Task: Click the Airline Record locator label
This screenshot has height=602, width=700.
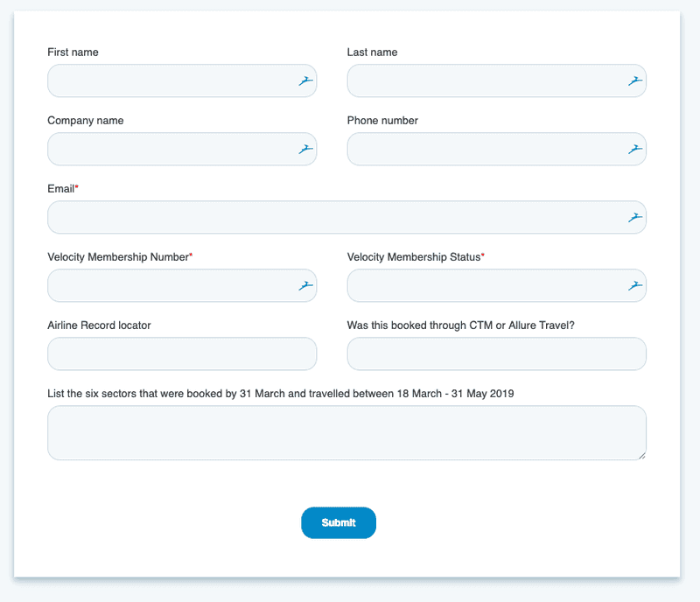Action: tap(99, 325)
